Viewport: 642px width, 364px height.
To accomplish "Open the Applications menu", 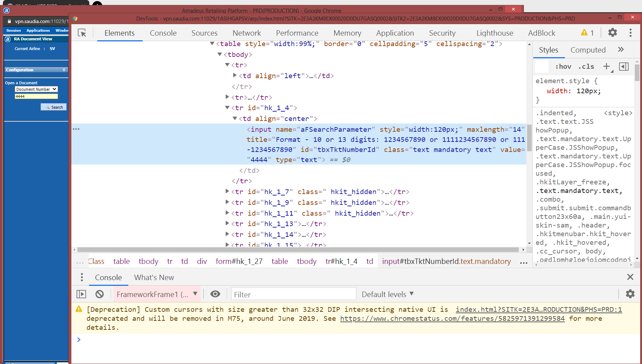I will [38, 30].
